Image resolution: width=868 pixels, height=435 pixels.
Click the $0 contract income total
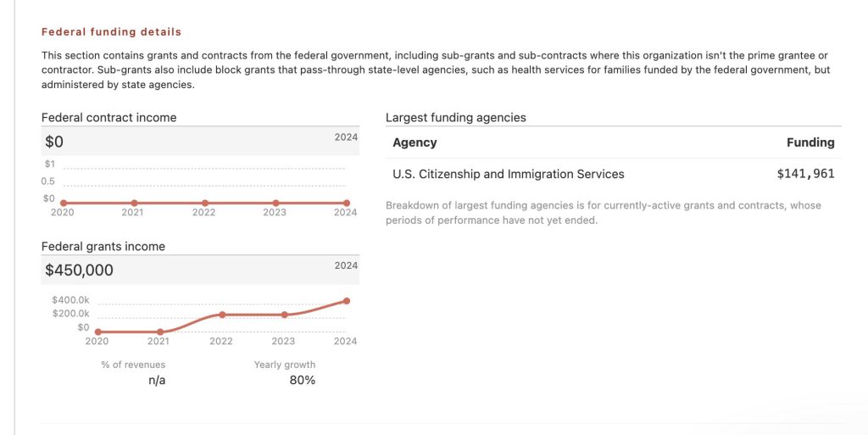(x=54, y=142)
